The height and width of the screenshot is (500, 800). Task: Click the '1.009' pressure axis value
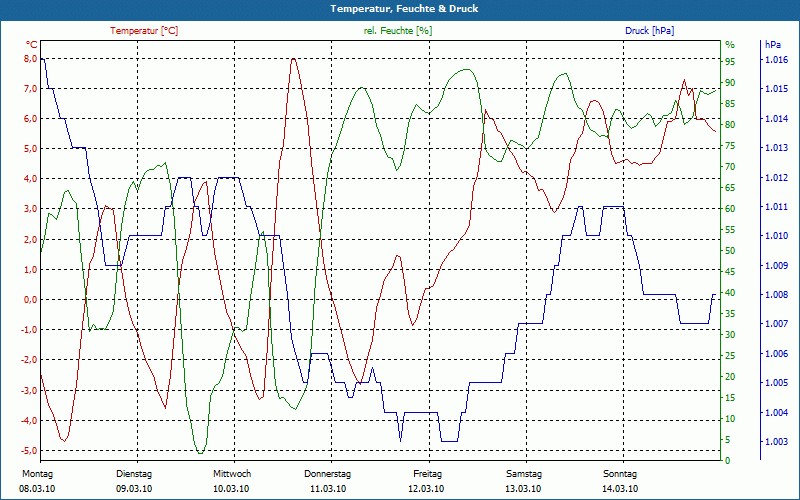pyautogui.click(x=776, y=265)
